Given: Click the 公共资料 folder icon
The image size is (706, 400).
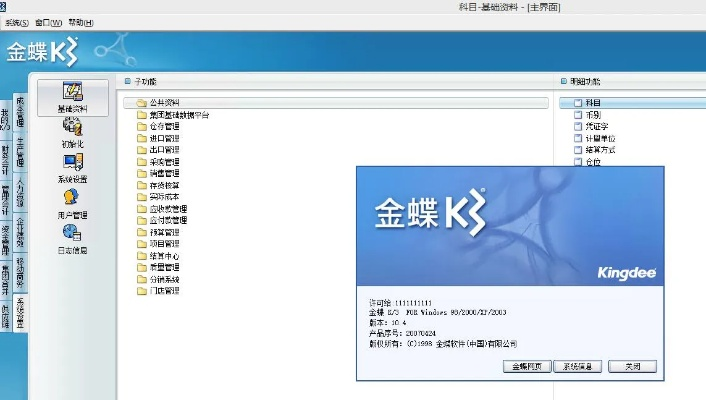Looking at the screenshot, I should tap(141, 103).
